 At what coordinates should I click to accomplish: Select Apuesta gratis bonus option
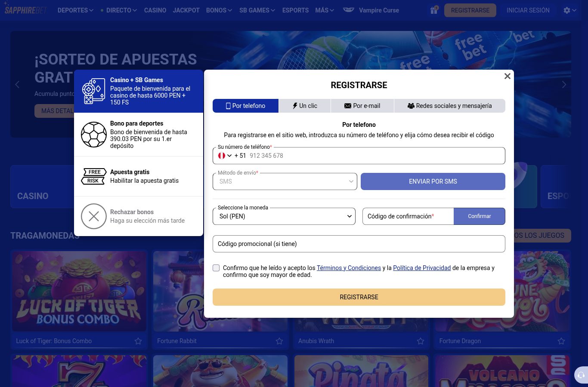click(139, 176)
